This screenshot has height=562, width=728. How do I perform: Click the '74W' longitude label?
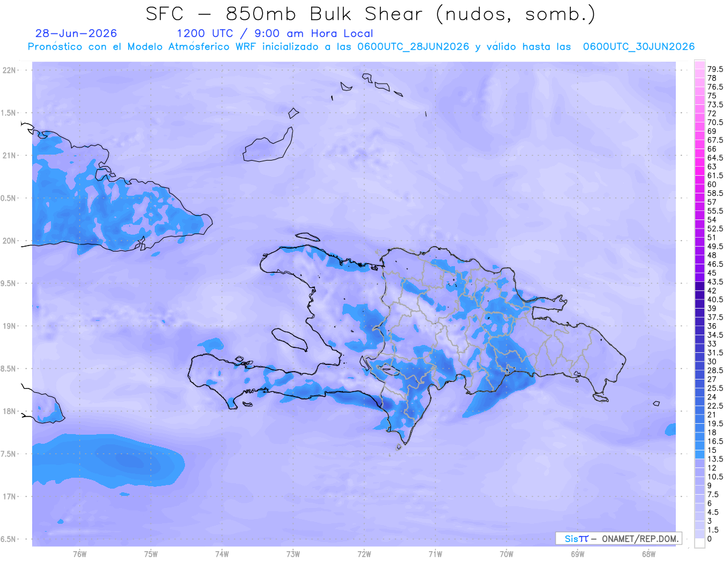(x=222, y=554)
